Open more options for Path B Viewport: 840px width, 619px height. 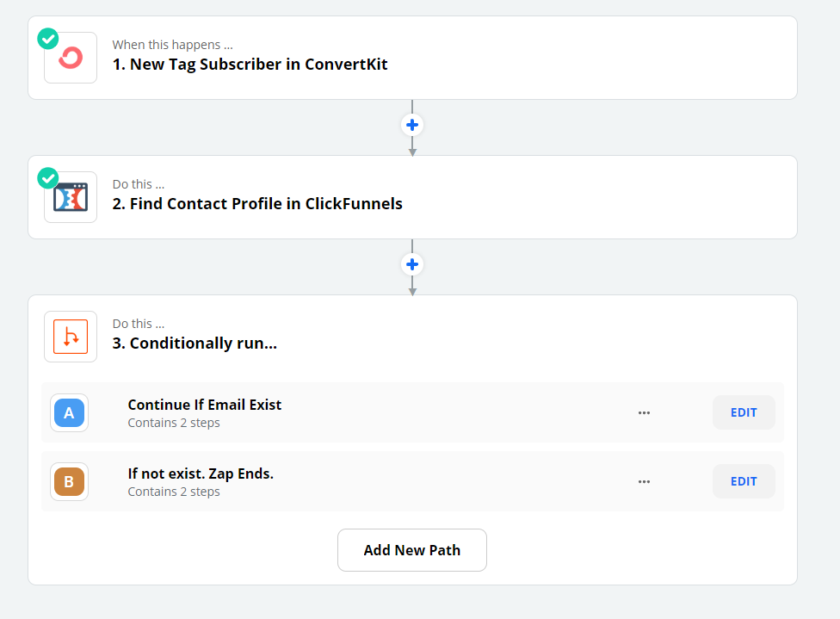[x=644, y=481]
